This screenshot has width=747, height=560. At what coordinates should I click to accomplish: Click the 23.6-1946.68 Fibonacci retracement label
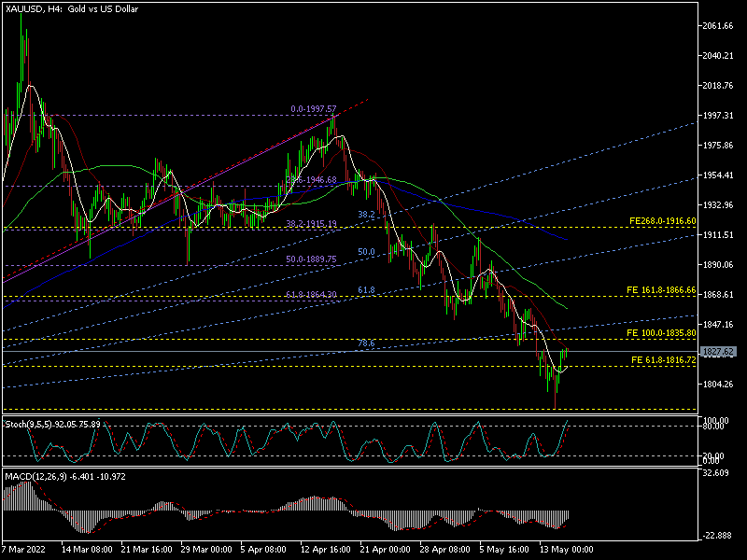click(x=314, y=179)
